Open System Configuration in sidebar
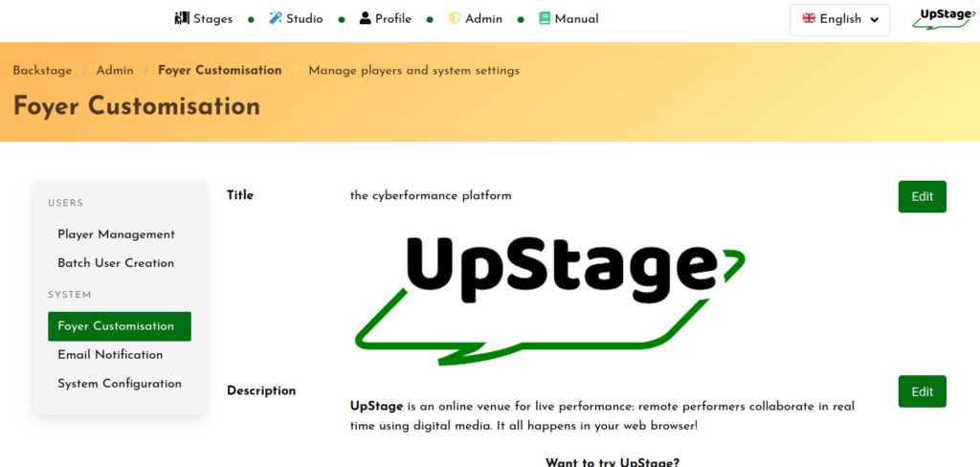The width and height of the screenshot is (980, 467). (x=120, y=384)
